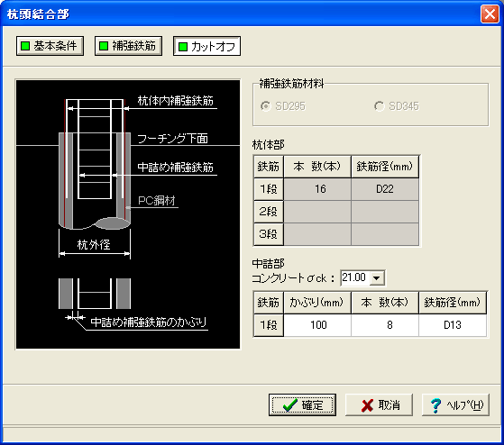Image resolution: width=504 pixels, height=445 pixels.
Task: Close the 杭頭結合部 dialog window
Action: point(490,14)
